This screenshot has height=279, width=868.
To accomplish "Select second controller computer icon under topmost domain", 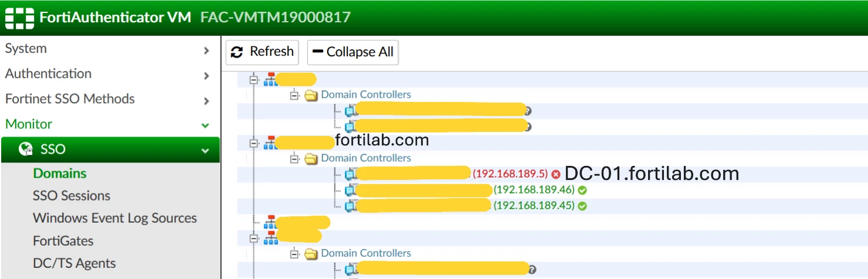I will (351, 126).
